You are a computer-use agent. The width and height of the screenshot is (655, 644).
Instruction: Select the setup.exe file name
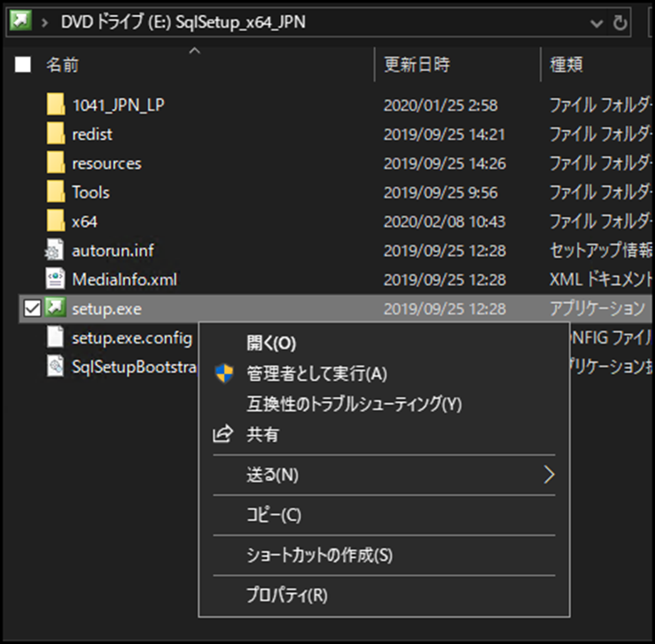[106, 309]
